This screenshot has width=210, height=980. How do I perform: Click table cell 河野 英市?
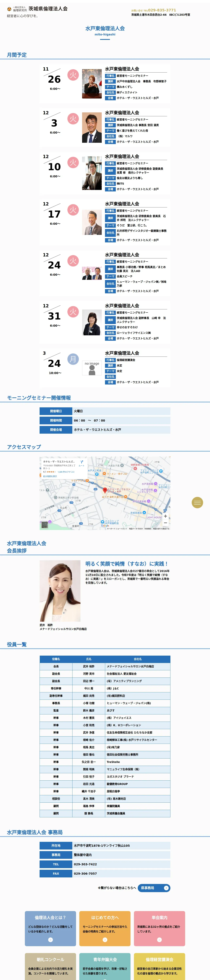pyautogui.click(x=89, y=674)
